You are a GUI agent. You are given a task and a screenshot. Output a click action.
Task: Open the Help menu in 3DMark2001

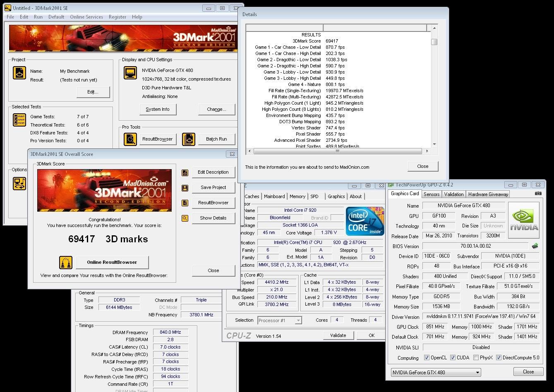[x=137, y=17]
